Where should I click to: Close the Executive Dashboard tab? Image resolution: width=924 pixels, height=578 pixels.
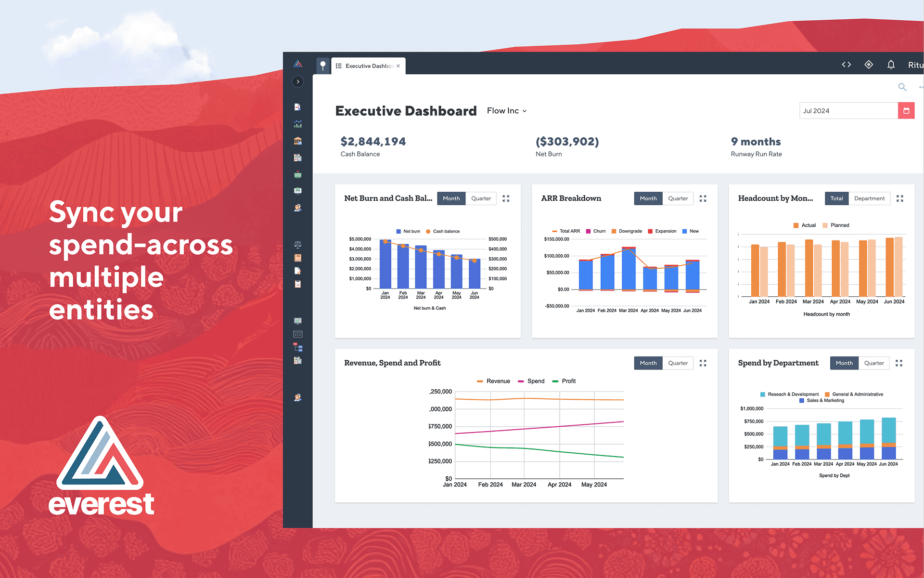398,66
